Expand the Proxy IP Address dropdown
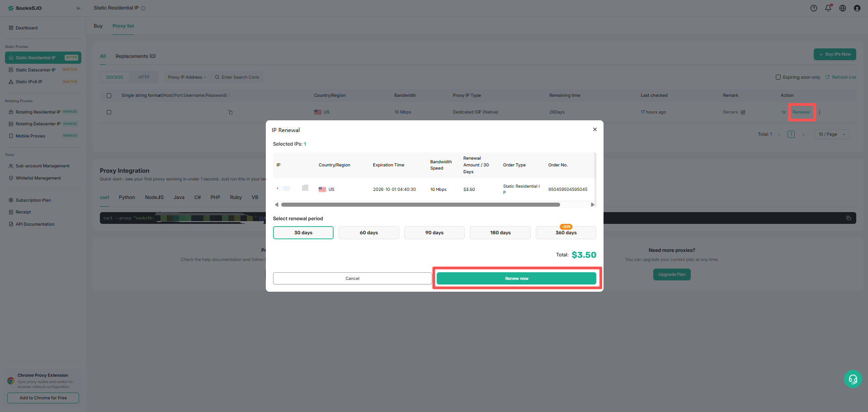Screen dimensions: 868x412 click(187, 77)
